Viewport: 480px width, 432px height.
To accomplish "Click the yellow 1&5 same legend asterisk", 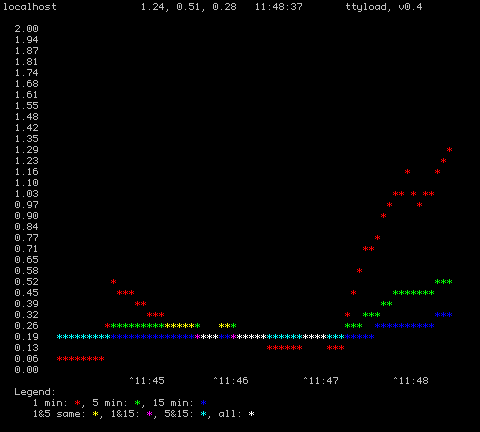I will [x=96, y=414].
